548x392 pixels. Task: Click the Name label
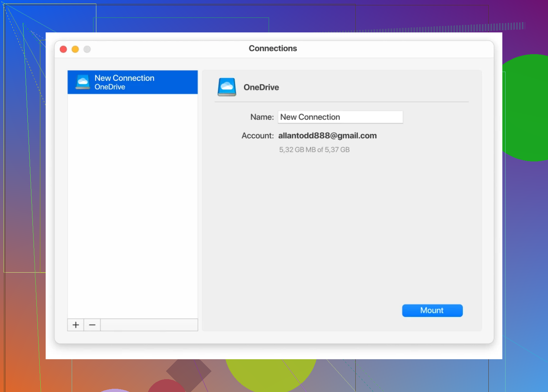click(x=262, y=117)
